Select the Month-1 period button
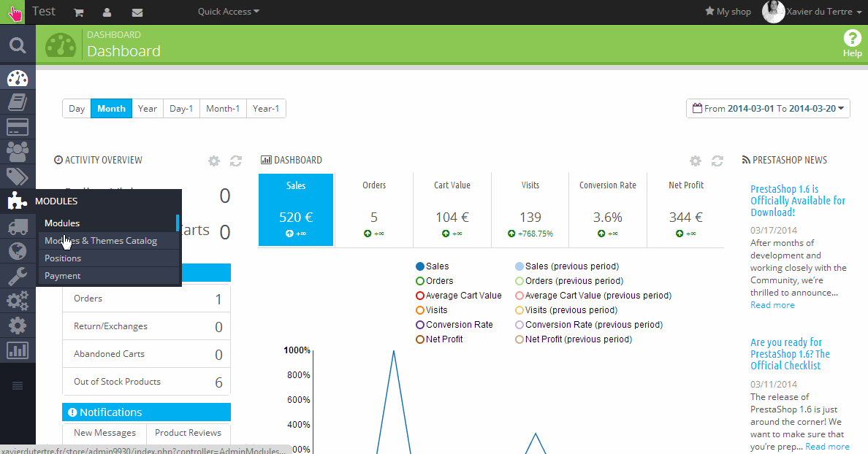 click(x=223, y=108)
